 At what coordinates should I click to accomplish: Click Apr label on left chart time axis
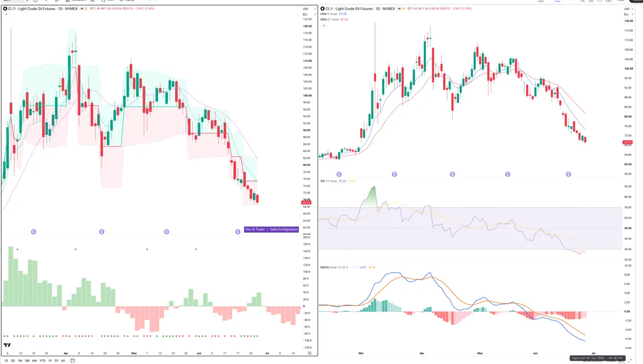[x=65, y=353]
